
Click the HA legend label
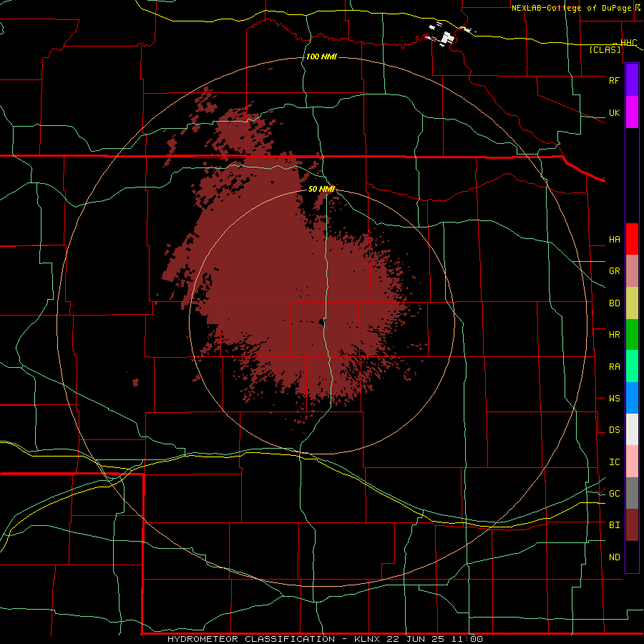614,240
